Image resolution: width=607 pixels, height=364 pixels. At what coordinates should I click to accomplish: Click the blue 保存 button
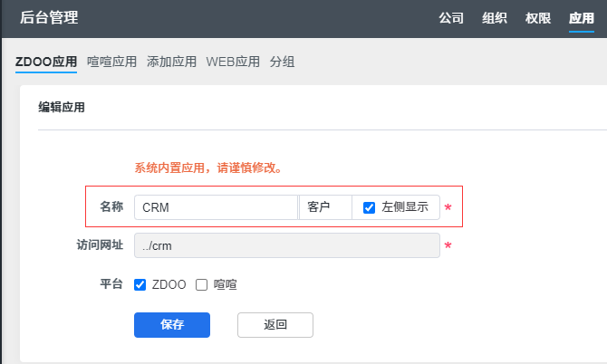click(172, 324)
